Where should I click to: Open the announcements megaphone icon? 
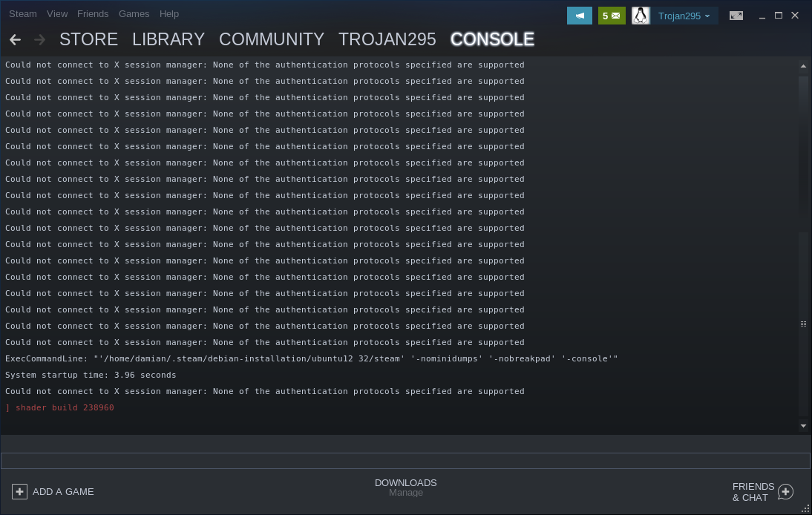pos(580,16)
